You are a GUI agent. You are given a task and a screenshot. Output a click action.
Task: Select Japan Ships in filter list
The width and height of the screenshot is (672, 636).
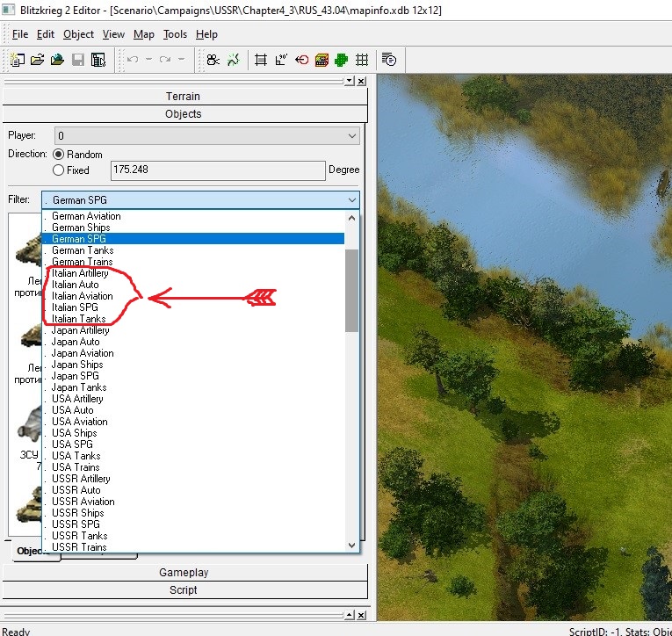point(193,365)
